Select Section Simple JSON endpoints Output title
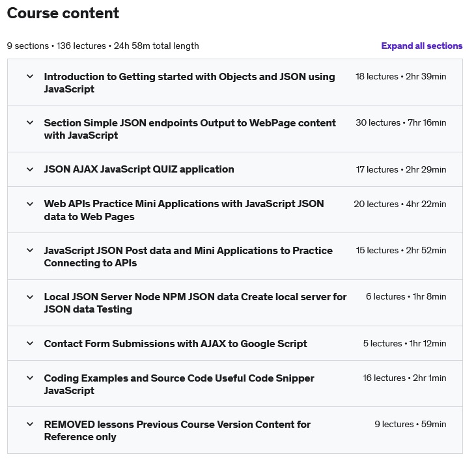Image resolution: width=476 pixels, height=463 pixels. pyautogui.click(x=189, y=129)
